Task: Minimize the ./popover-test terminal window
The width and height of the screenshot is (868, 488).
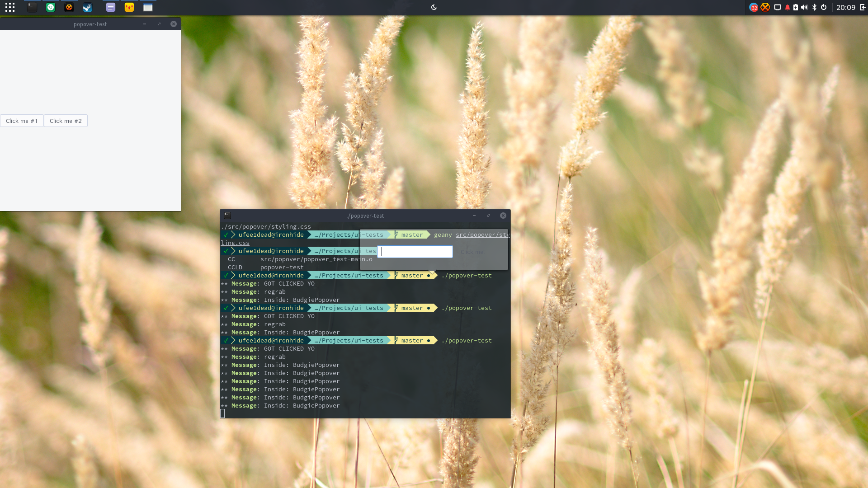Action: [474, 216]
